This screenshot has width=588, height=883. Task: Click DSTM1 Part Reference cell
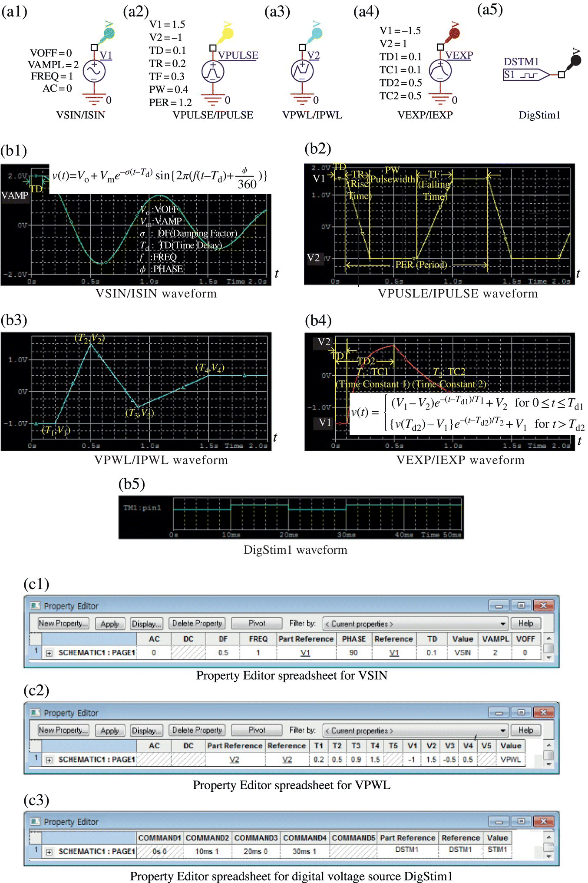click(x=407, y=850)
